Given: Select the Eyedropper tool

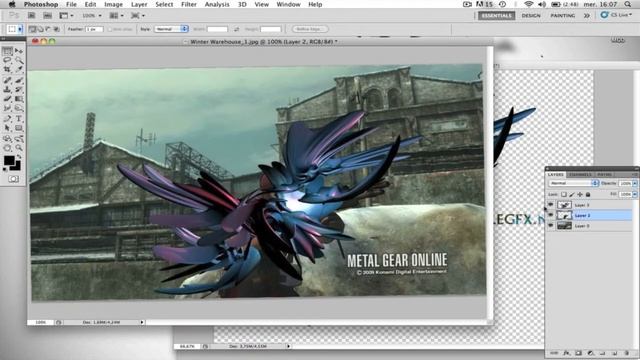Looking at the screenshot, I should [x=19, y=70].
